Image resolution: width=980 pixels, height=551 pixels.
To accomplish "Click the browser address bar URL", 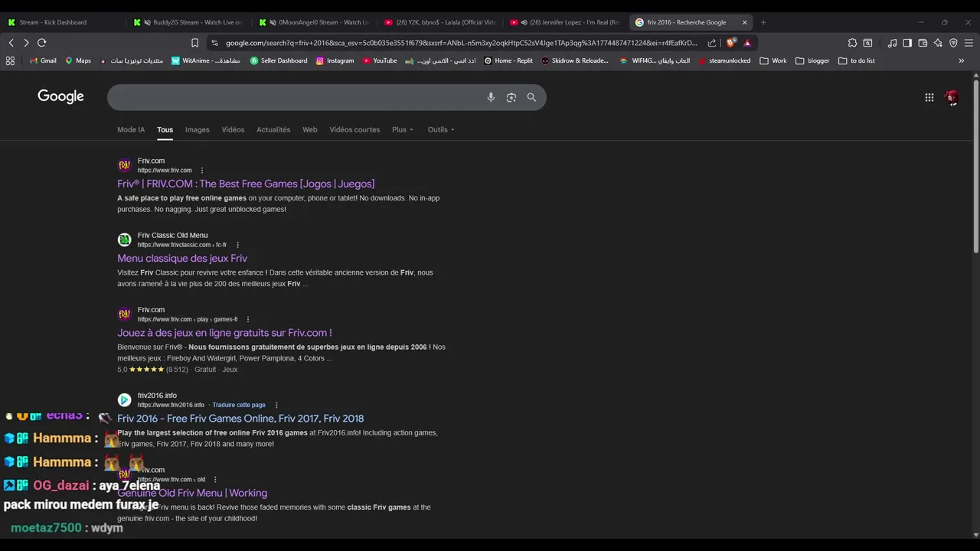I will tap(462, 43).
